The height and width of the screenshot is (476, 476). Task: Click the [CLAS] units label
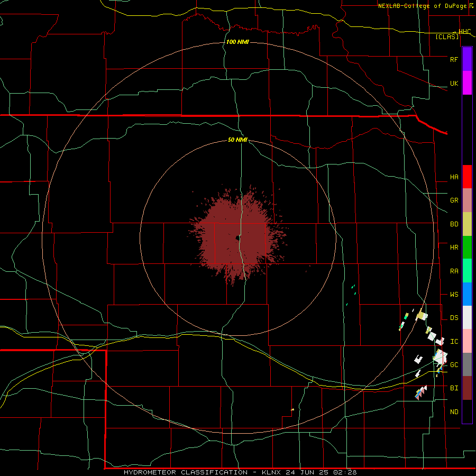point(447,36)
